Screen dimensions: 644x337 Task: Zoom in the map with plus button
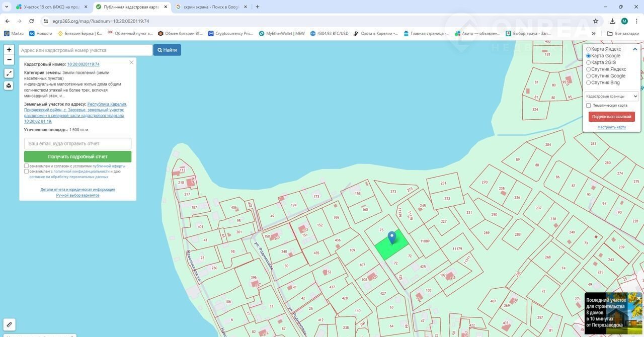pos(9,50)
